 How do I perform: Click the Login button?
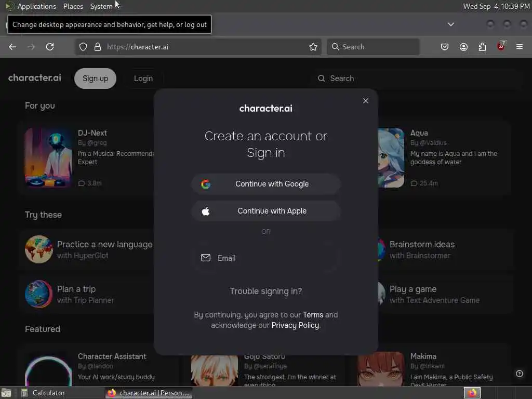point(143,78)
